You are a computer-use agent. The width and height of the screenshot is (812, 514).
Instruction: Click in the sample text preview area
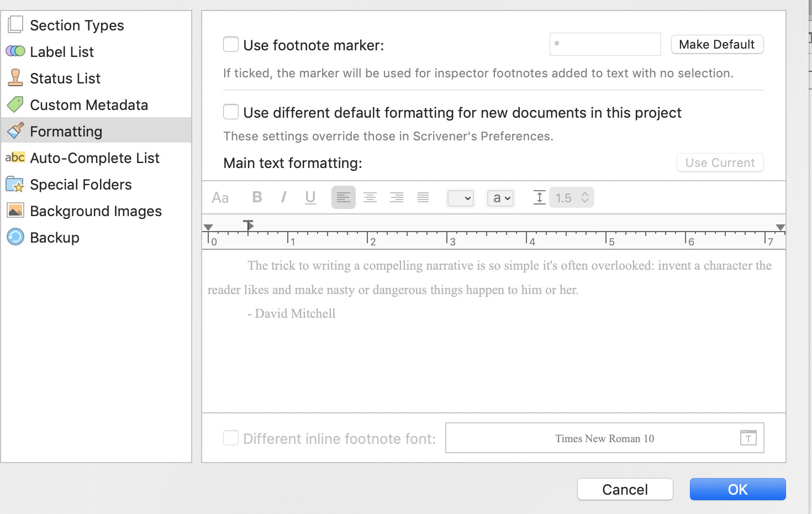pos(493,331)
